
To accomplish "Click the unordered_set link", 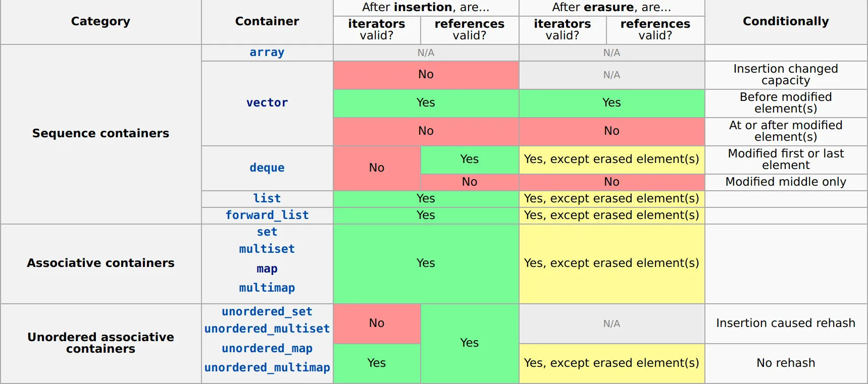I will pyautogui.click(x=267, y=312).
